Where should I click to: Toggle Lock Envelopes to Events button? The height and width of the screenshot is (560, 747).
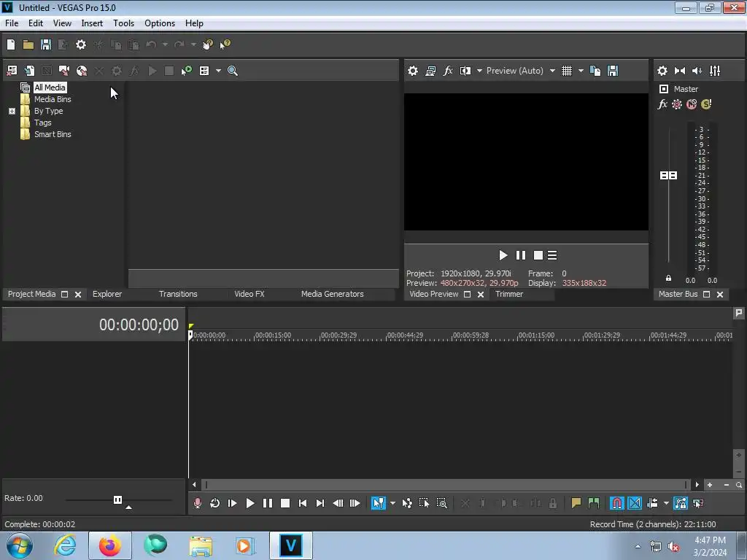681,503
